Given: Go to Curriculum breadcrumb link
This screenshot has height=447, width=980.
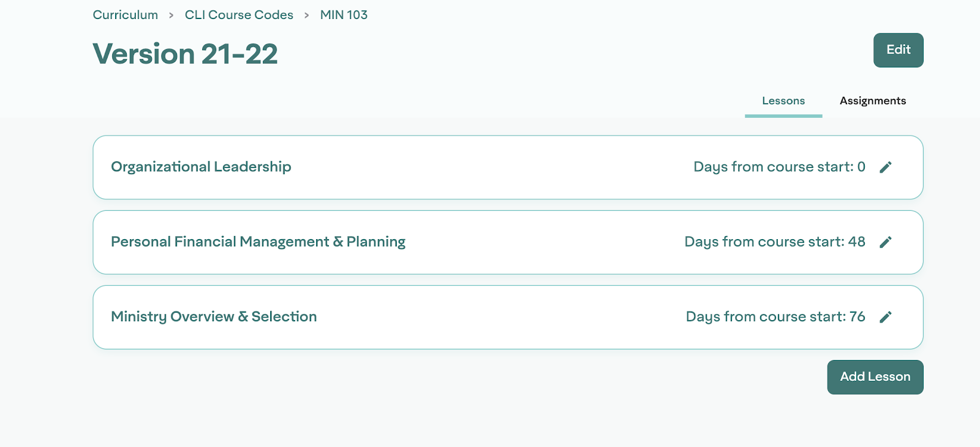Looking at the screenshot, I should 126,15.
